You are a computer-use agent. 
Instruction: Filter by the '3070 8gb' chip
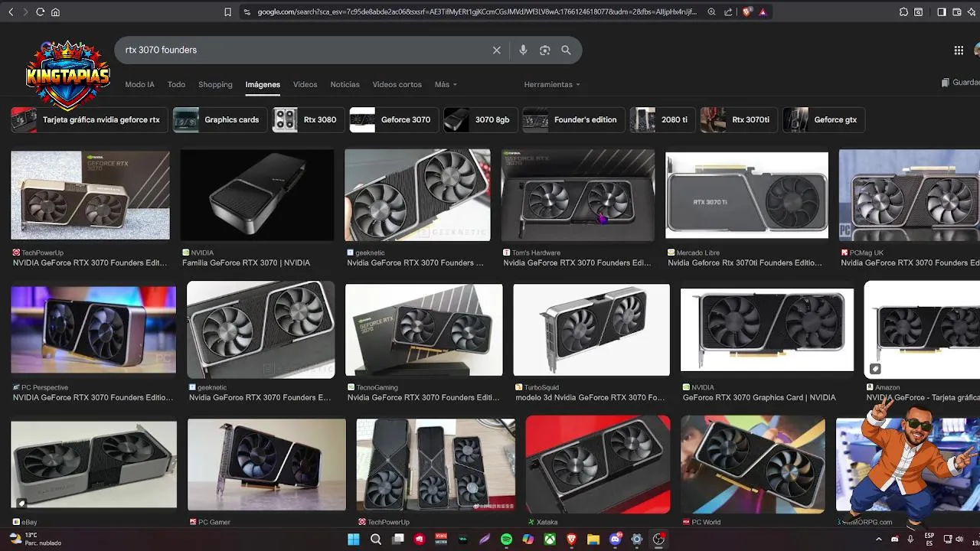click(480, 119)
